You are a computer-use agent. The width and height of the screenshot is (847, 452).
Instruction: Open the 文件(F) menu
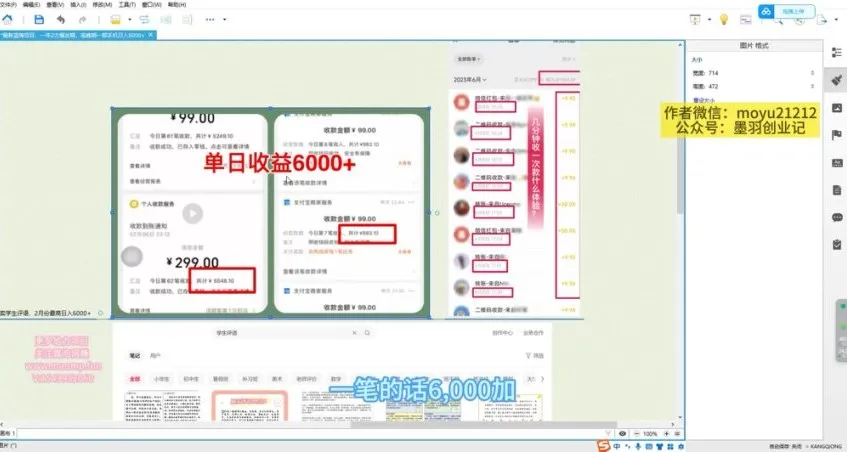(11, 4)
